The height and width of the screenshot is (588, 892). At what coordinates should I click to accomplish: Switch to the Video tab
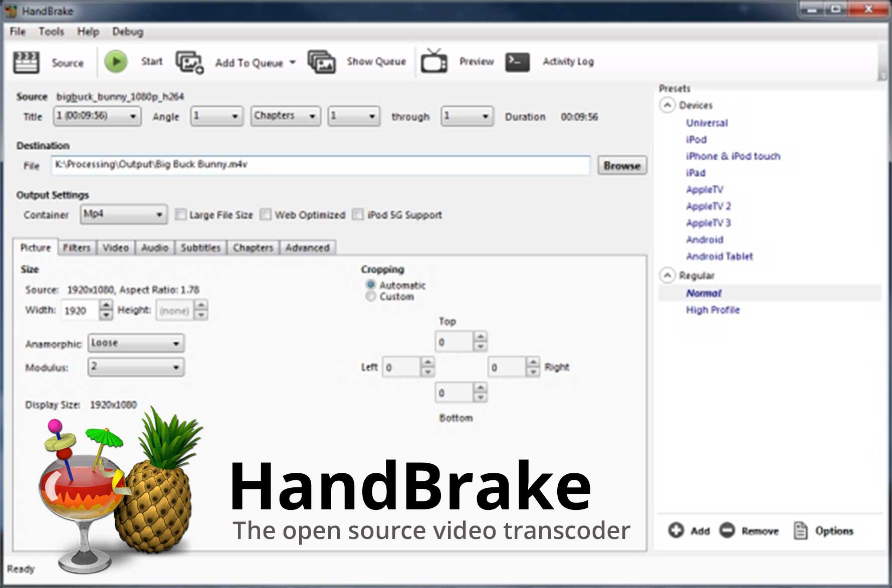coord(116,247)
